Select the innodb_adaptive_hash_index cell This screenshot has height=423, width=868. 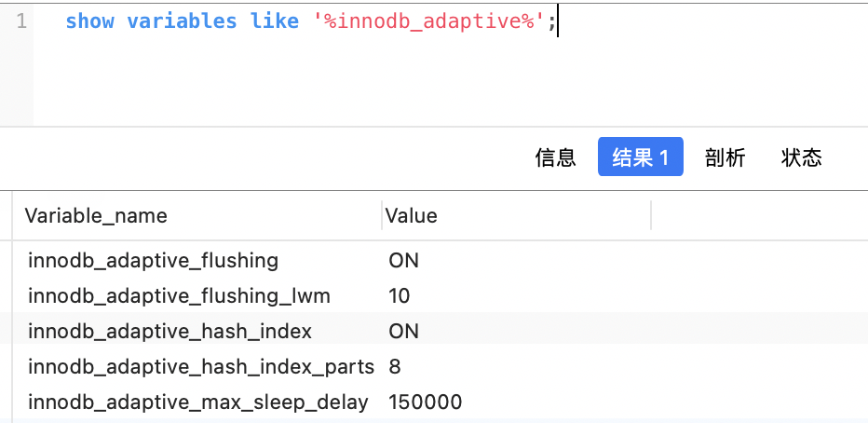click(170, 331)
